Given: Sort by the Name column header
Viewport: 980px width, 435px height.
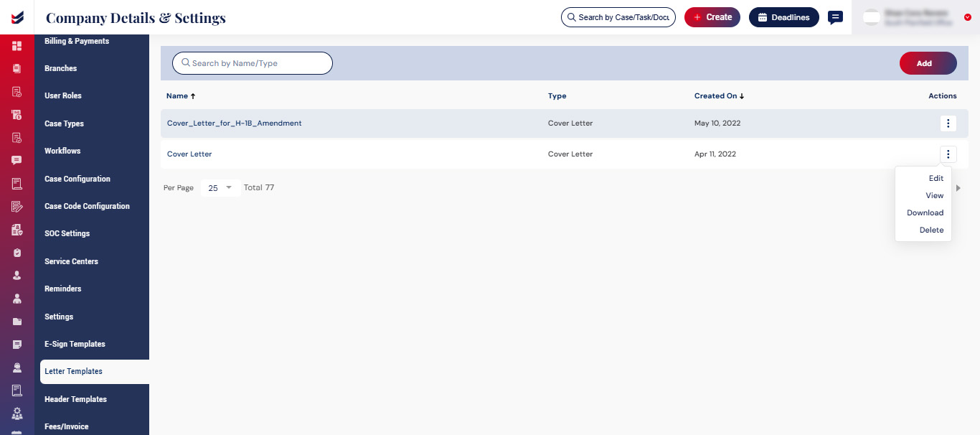Looking at the screenshot, I should click(x=181, y=95).
